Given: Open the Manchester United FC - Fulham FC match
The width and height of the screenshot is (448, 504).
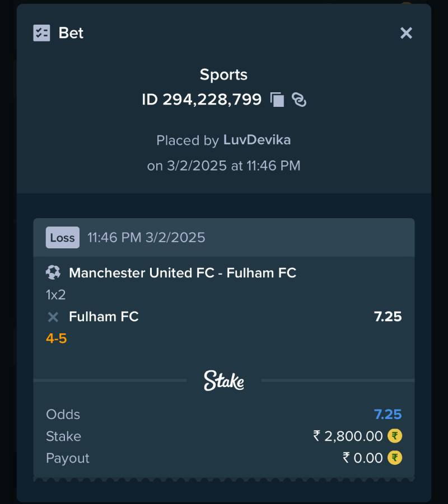Looking at the screenshot, I should coord(182,273).
